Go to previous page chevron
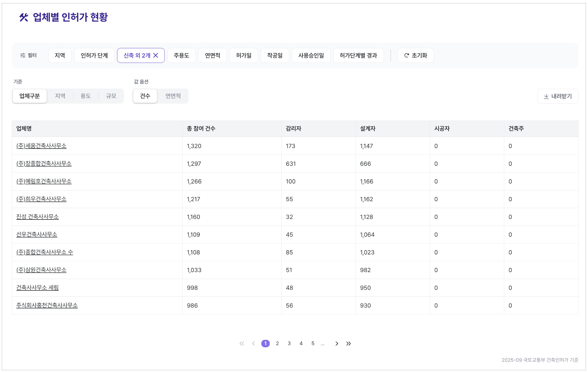 coord(253,343)
